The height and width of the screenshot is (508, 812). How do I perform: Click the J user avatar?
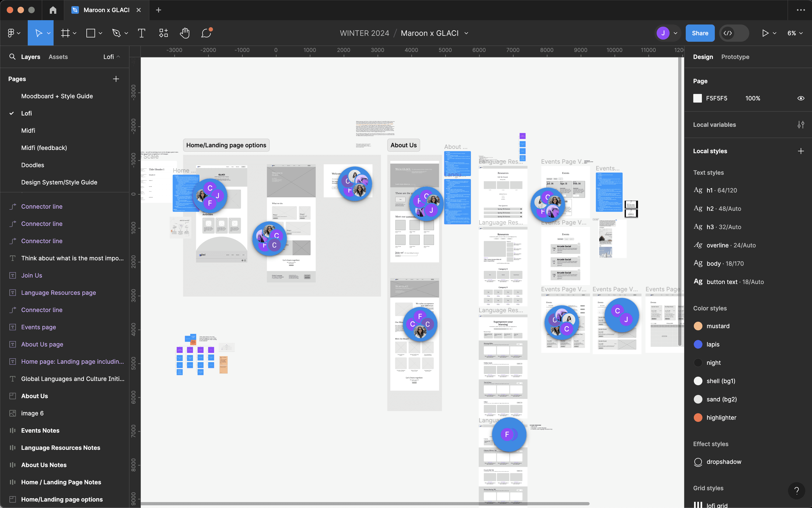(663, 33)
